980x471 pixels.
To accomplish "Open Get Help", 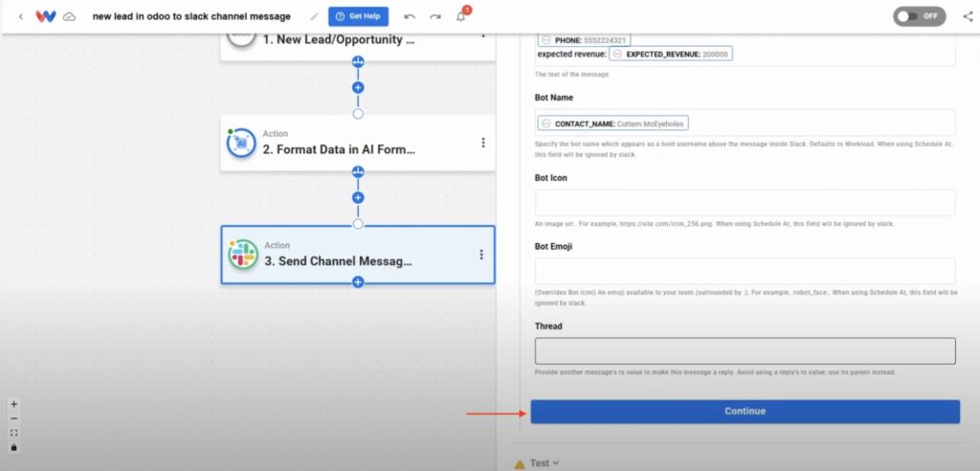I will tap(358, 16).
